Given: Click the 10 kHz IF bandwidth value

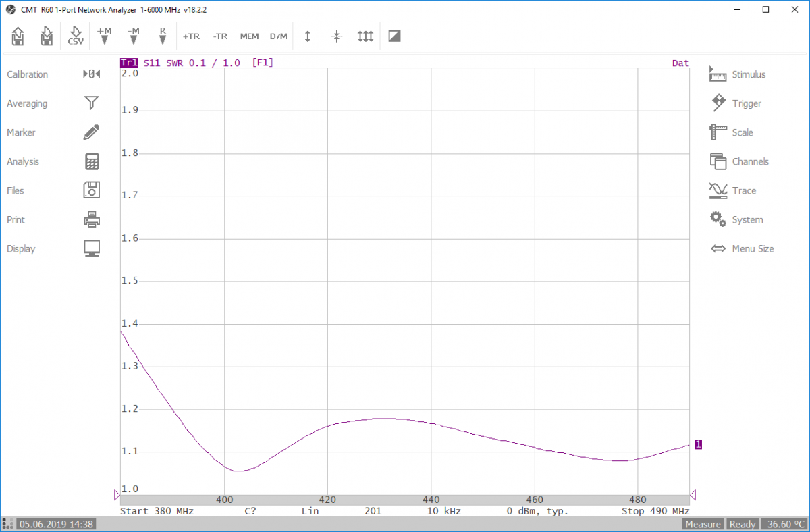Looking at the screenshot, I should coord(443,511).
